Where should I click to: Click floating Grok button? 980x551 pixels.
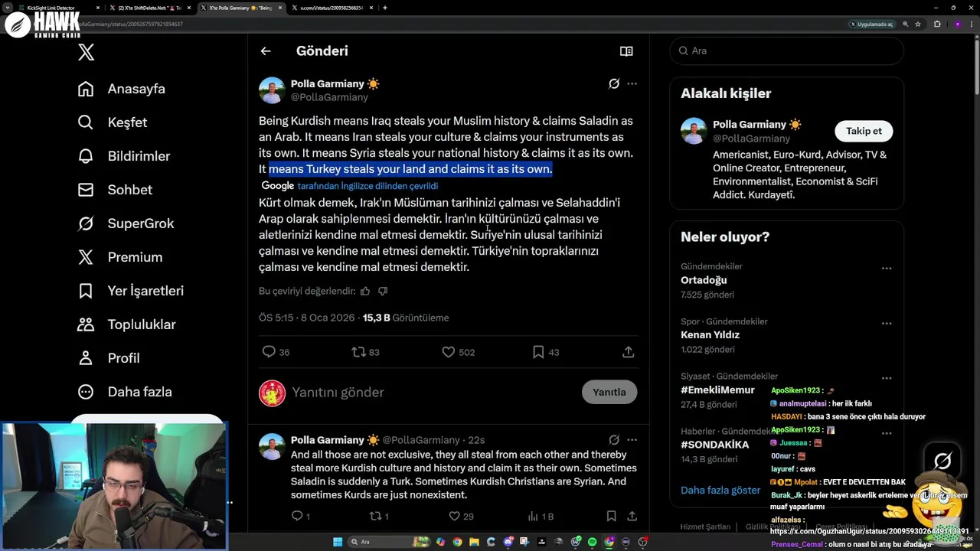(x=942, y=460)
